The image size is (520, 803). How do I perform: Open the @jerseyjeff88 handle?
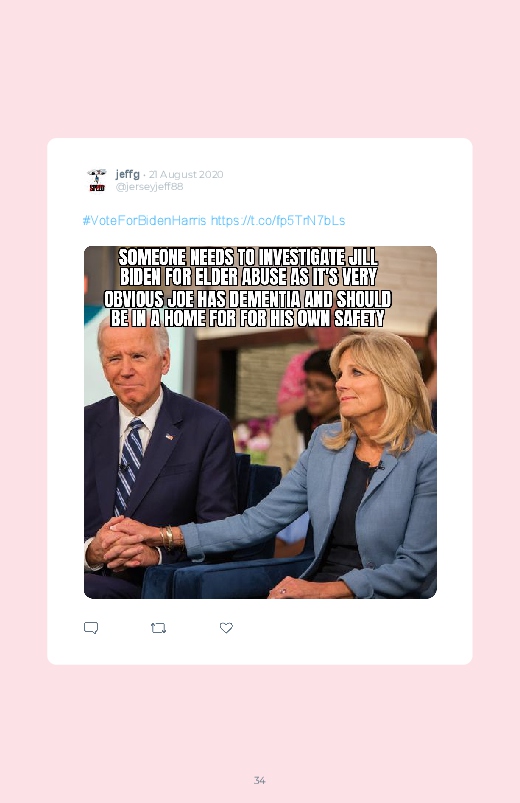[149, 186]
